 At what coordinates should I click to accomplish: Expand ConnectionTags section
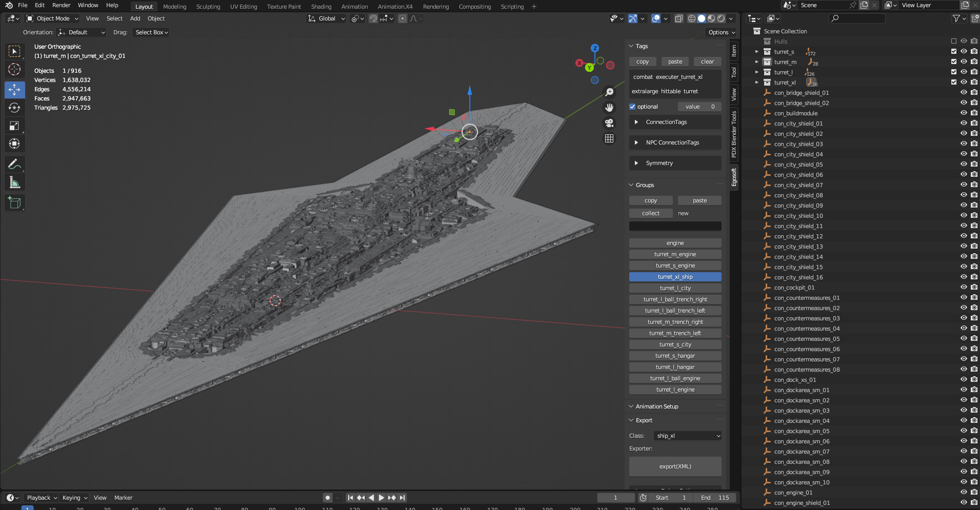[x=675, y=122]
